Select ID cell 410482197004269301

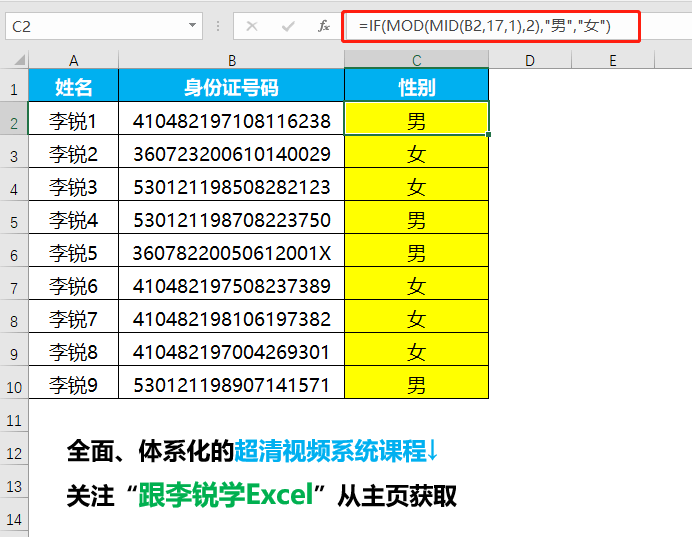point(232,350)
